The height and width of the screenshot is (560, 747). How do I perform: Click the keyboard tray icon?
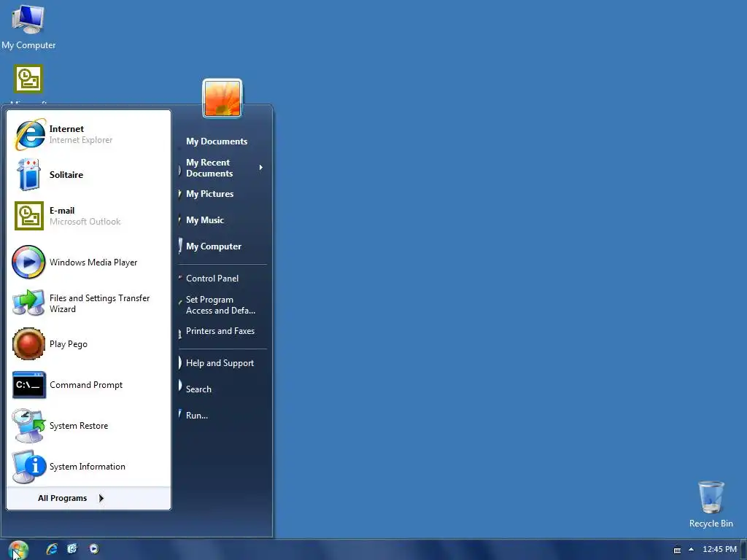[x=677, y=550]
